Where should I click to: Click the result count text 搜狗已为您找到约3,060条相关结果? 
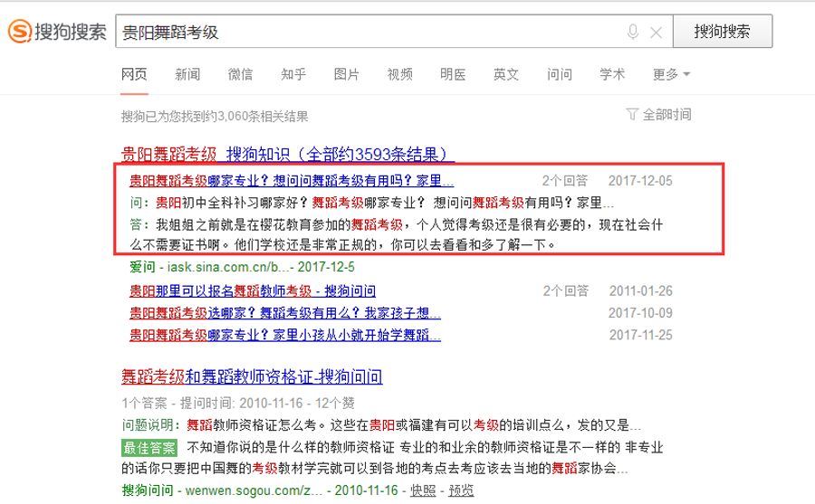pos(215,117)
